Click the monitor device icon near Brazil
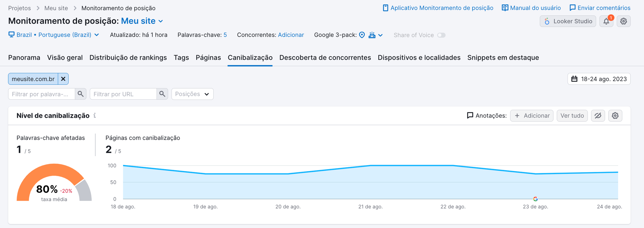The width and height of the screenshot is (644, 228). [x=11, y=35]
